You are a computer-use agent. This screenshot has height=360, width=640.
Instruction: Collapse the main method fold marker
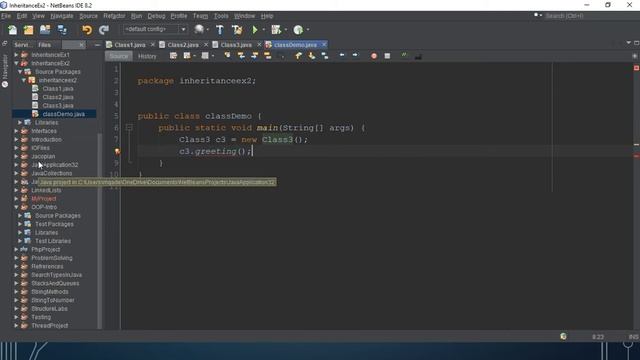click(x=129, y=128)
